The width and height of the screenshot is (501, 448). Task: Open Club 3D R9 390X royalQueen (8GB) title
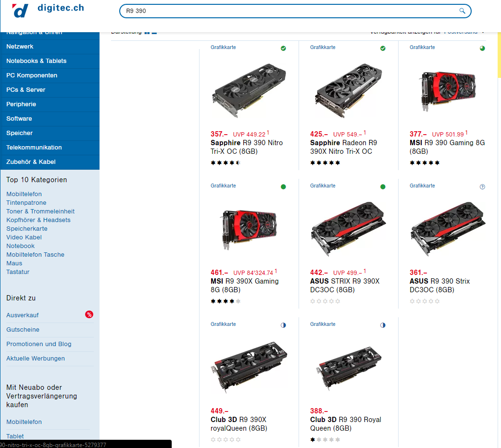[239, 423]
